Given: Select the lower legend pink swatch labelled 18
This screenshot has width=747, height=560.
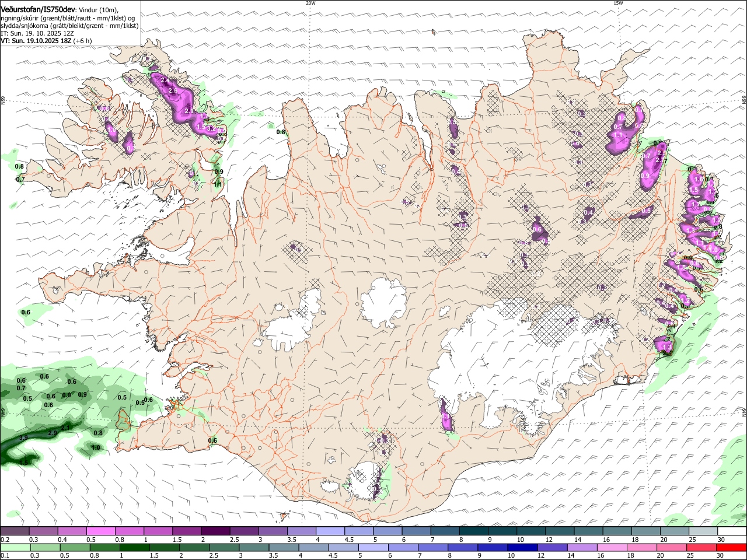Looking at the screenshot, I should 642,548.
